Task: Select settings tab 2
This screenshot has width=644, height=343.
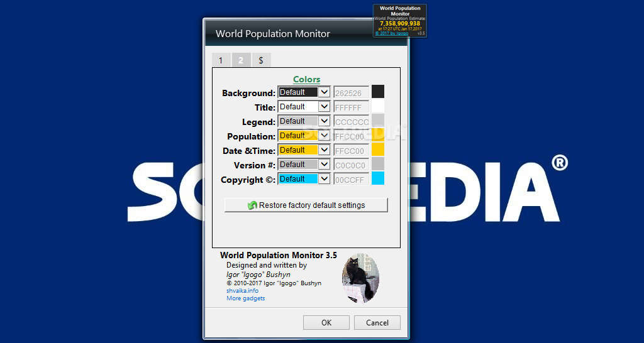Action: click(x=241, y=60)
